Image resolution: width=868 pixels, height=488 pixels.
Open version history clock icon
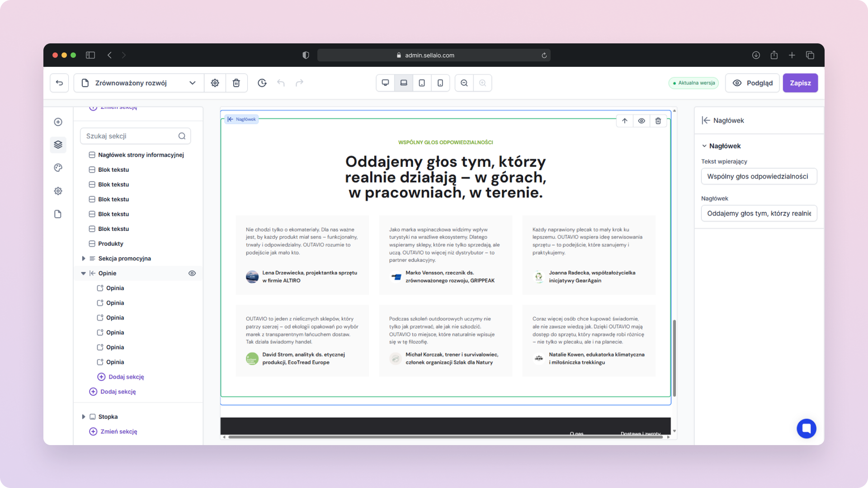tap(262, 83)
